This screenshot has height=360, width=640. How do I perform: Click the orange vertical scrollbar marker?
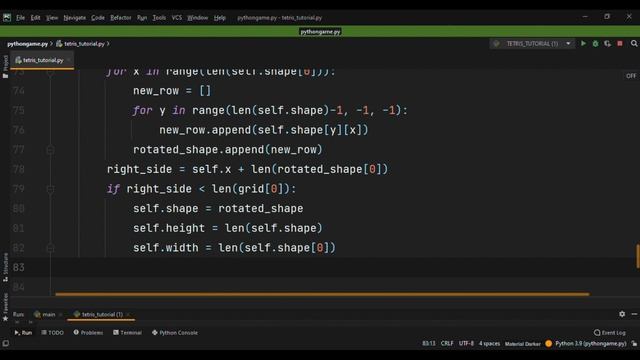(x=638, y=256)
